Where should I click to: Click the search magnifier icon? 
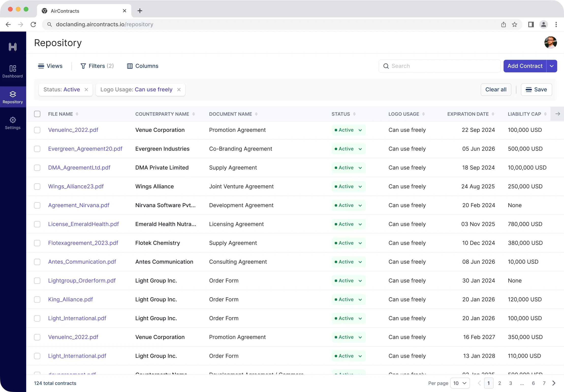coord(386,66)
